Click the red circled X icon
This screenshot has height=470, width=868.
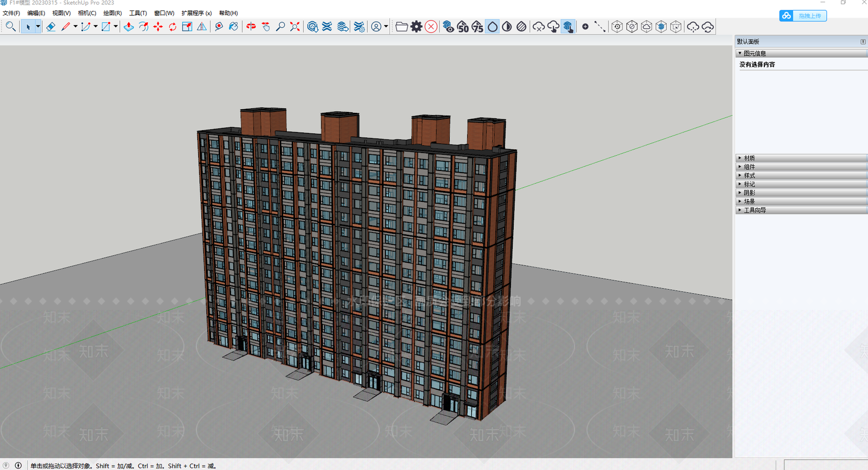(x=431, y=27)
